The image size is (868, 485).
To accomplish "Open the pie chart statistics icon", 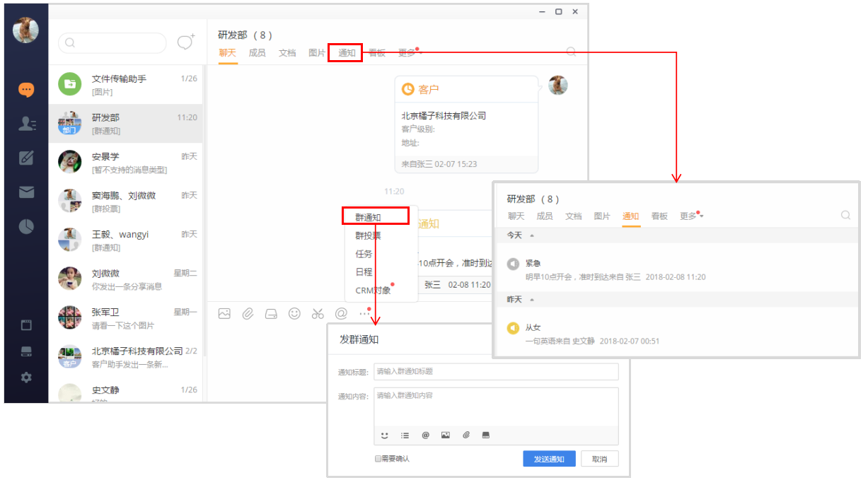I will pyautogui.click(x=26, y=226).
